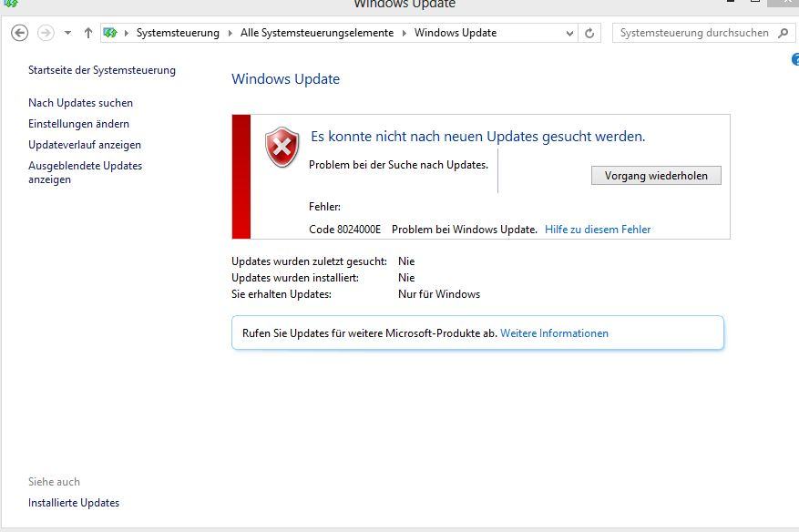799x532 pixels.
Task: Click 'Updates wurden zuletzt gesucht:' label
Action: click(310, 261)
